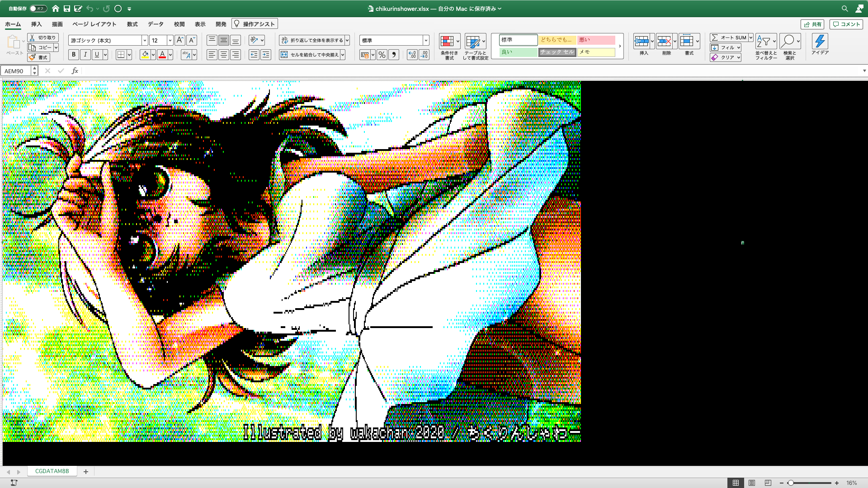Click the Align bottom icon
The image size is (868, 488).
point(235,40)
